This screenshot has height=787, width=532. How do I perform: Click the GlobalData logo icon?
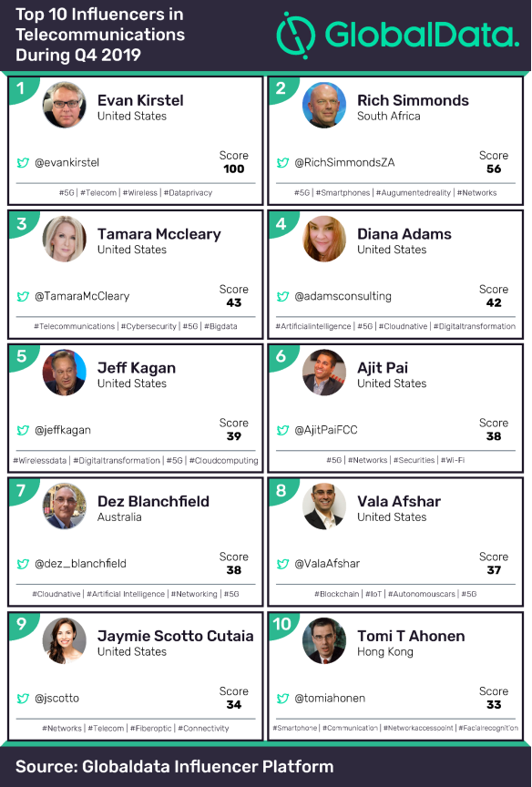(296, 36)
